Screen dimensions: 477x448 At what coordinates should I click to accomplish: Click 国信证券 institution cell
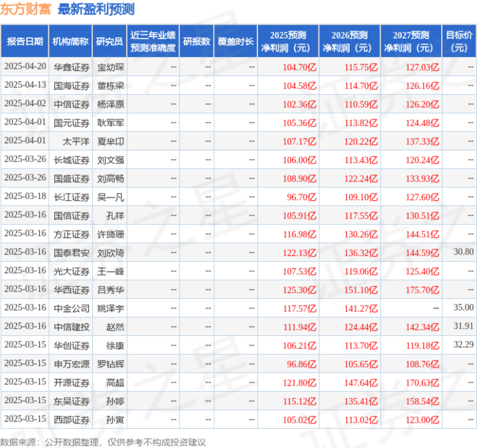(x=72, y=215)
